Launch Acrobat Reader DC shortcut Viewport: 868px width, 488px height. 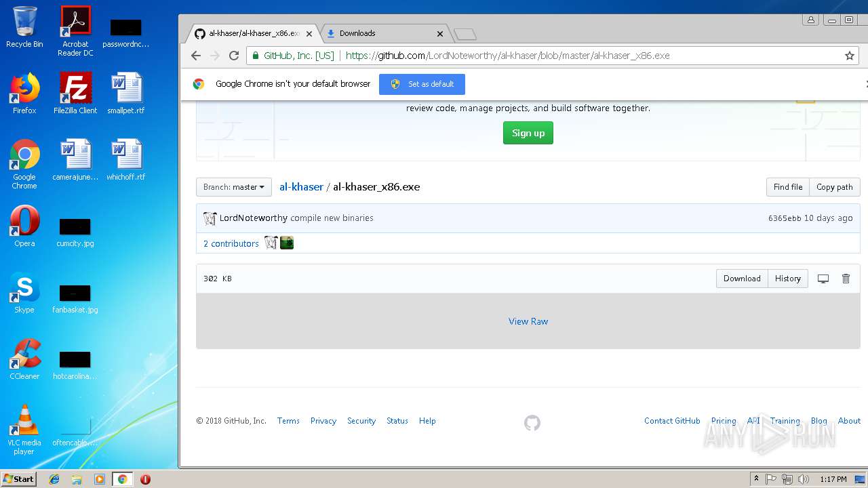tap(75, 30)
